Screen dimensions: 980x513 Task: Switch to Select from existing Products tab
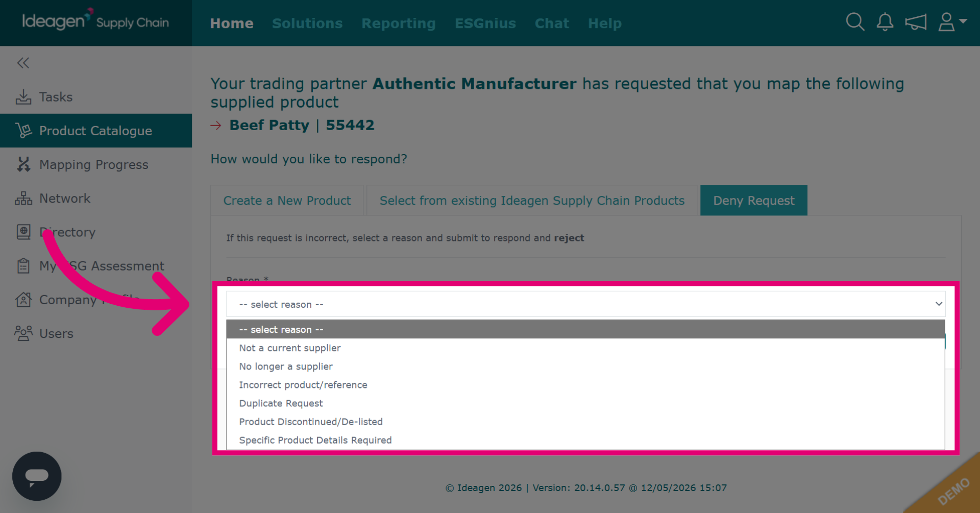pyautogui.click(x=532, y=201)
